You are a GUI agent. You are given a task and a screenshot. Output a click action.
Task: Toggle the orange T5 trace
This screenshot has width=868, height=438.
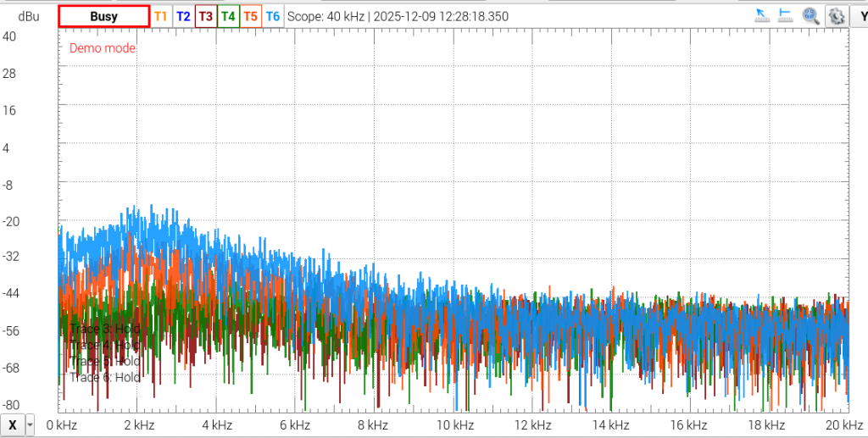click(251, 17)
